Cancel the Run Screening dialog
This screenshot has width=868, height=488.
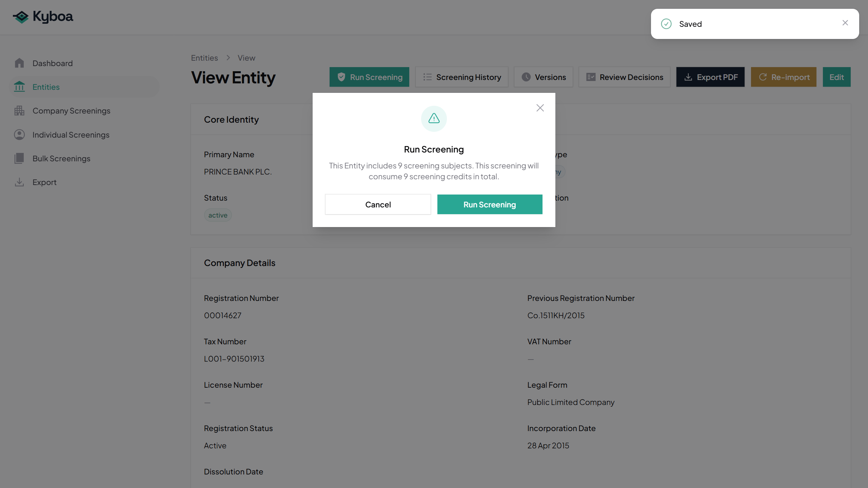click(x=378, y=204)
